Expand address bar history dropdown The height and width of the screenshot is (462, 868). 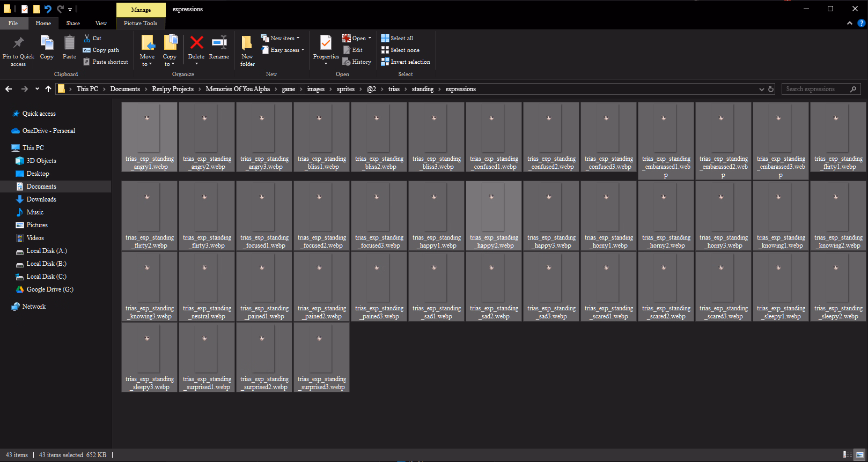coord(761,89)
